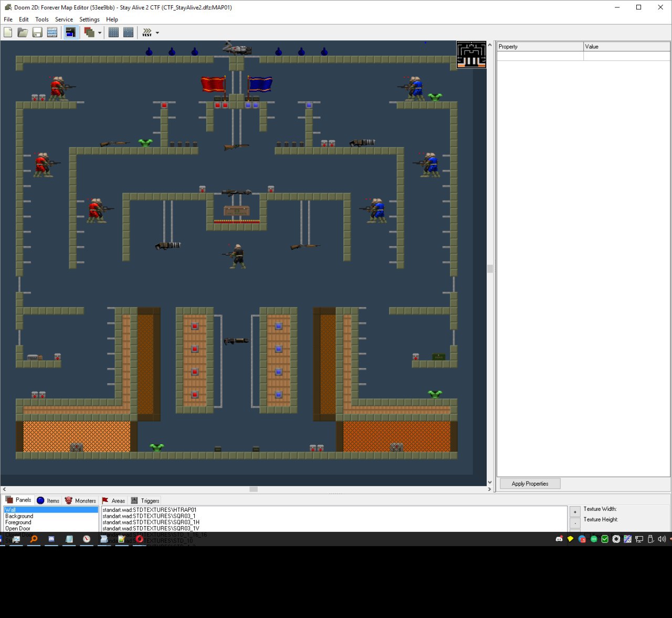The width and height of the screenshot is (672, 618).
Task: Expand the layers visibility dropdown arrow
Action: [x=100, y=33]
